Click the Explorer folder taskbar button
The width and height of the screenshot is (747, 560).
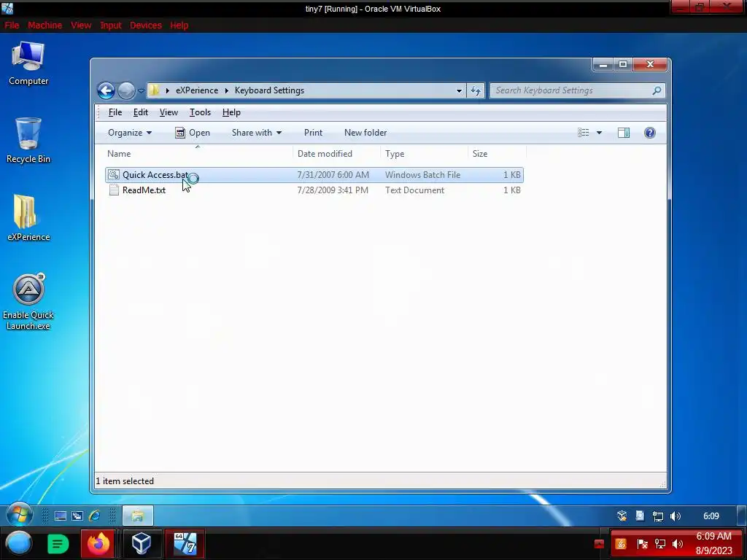click(x=138, y=516)
